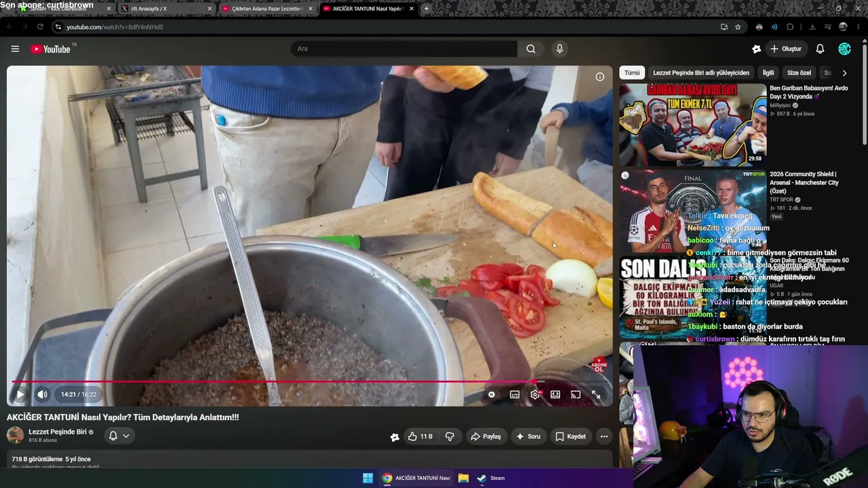Start voice search with the microphone

[x=559, y=49]
